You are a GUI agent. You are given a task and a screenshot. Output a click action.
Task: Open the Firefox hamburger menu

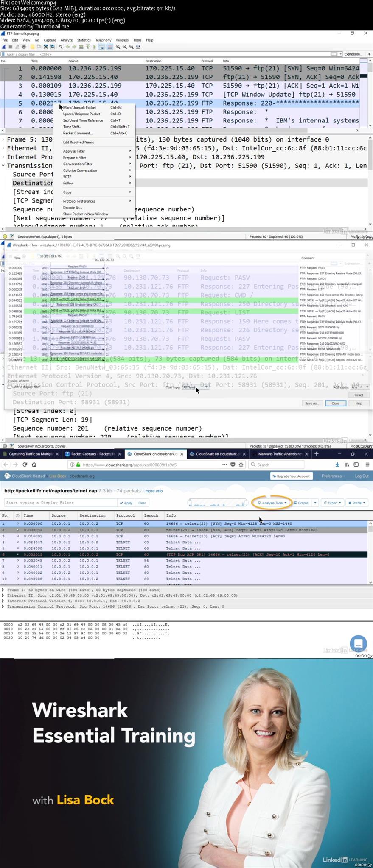tap(367, 465)
